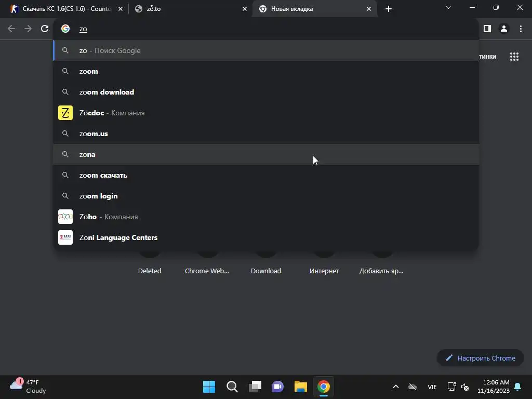Click Настроить Chrome button
532x399 pixels.
pyautogui.click(x=480, y=358)
